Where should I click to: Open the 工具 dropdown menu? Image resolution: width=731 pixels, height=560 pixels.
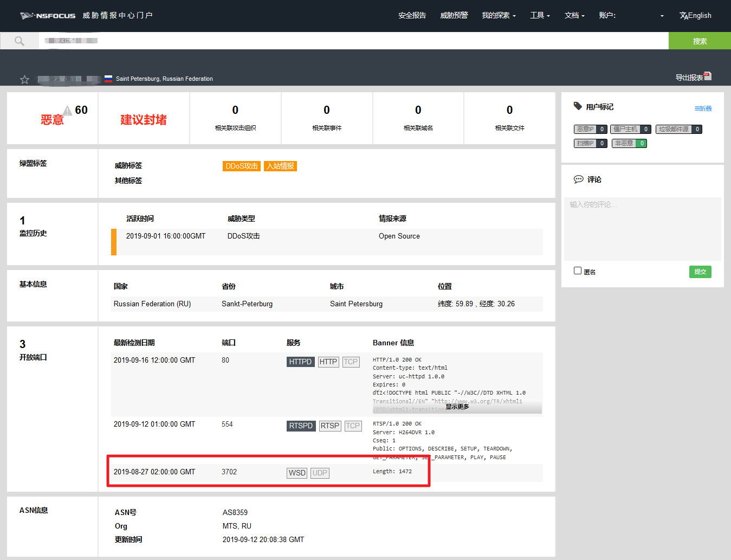[x=540, y=16]
